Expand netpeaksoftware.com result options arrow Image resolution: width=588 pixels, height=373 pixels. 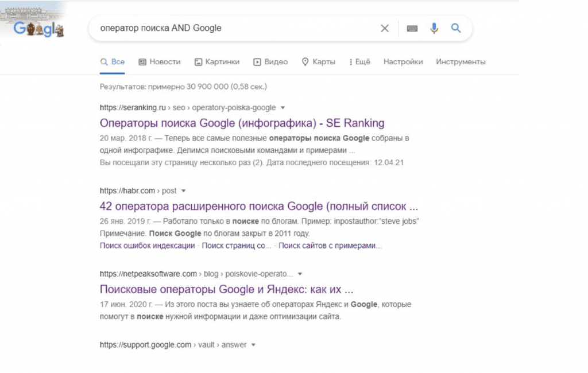pyautogui.click(x=300, y=274)
